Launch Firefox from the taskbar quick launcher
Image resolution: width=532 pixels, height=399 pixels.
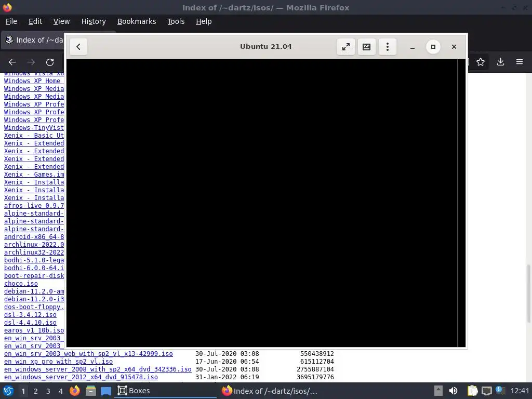[x=75, y=391]
